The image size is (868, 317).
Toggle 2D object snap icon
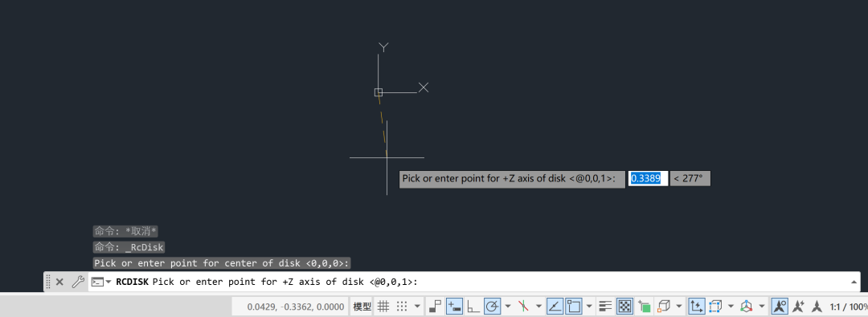[x=574, y=306]
